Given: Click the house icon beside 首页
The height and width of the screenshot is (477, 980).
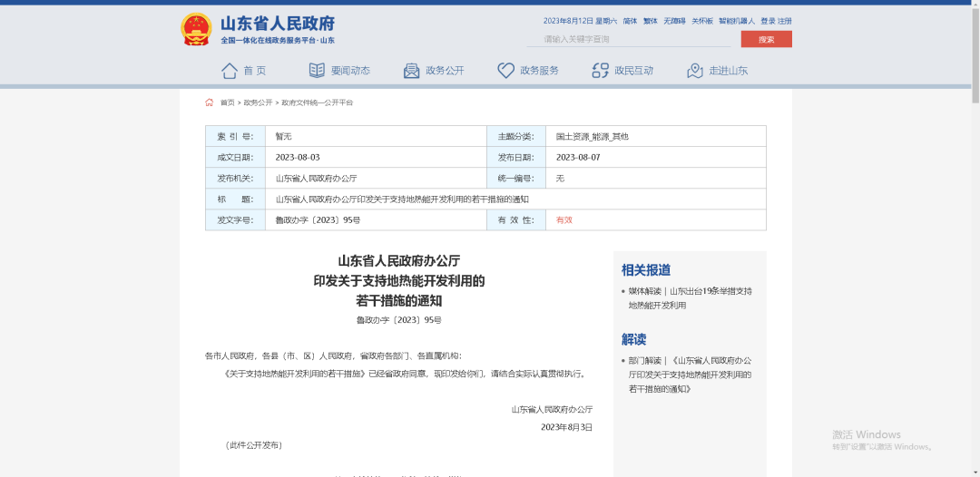Looking at the screenshot, I should click(x=230, y=70).
